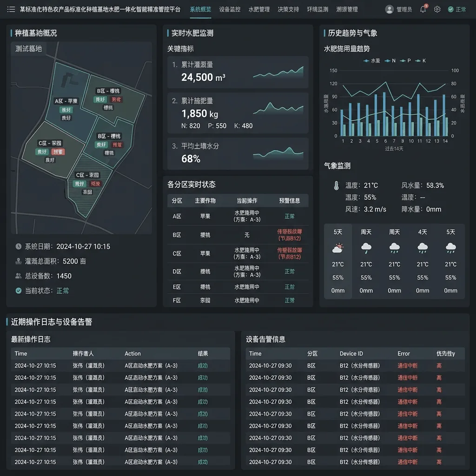The width and height of the screenshot is (476, 476).
Task: Select the 决策支持 tab
Action: (x=288, y=9)
